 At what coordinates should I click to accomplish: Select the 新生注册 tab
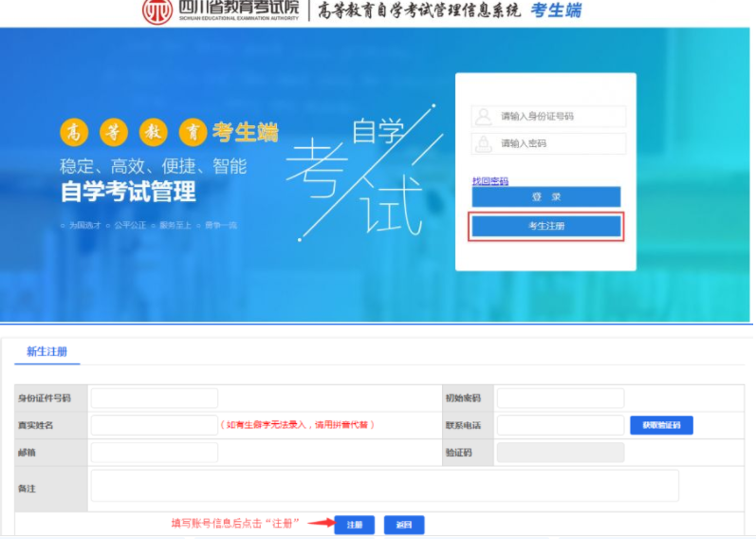point(46,352)
